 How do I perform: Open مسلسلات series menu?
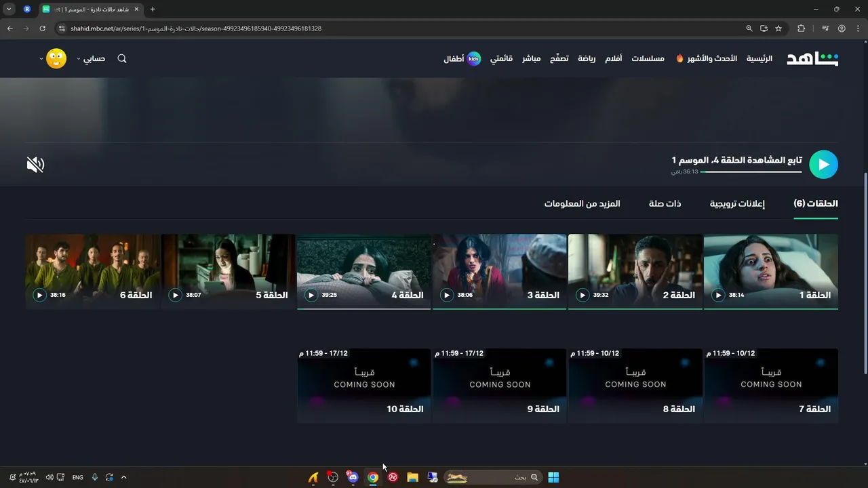[648, 58]
